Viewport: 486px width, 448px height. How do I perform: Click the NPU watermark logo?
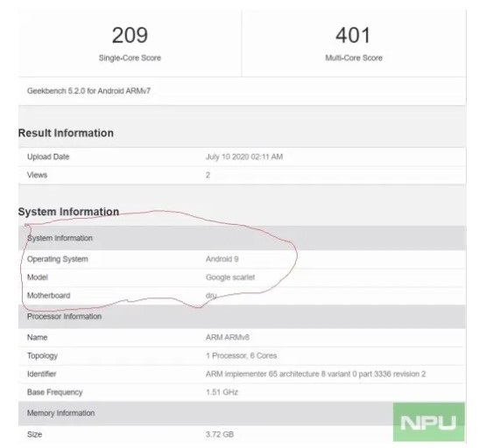[x=429, y=422]
